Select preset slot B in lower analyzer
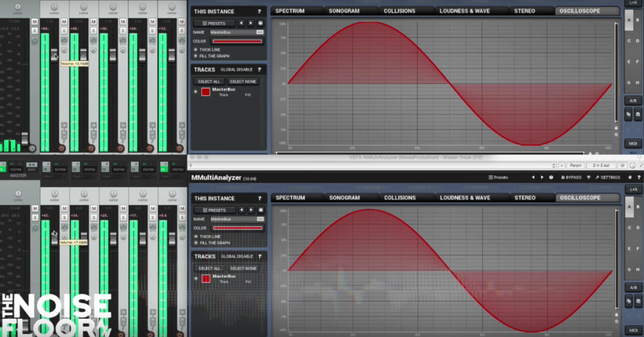 638,206
